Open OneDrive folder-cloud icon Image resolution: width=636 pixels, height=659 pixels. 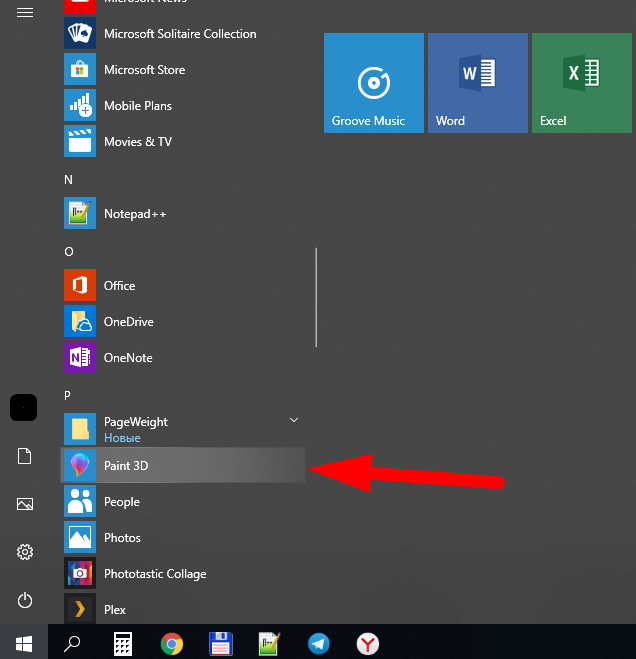click(x=80, y=321)
